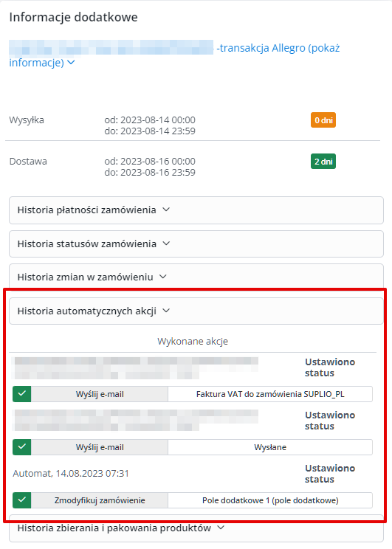Select Pole dodatkowe 1 field
The height and width of the screenshot is (549, 392).
click(270, 501)
